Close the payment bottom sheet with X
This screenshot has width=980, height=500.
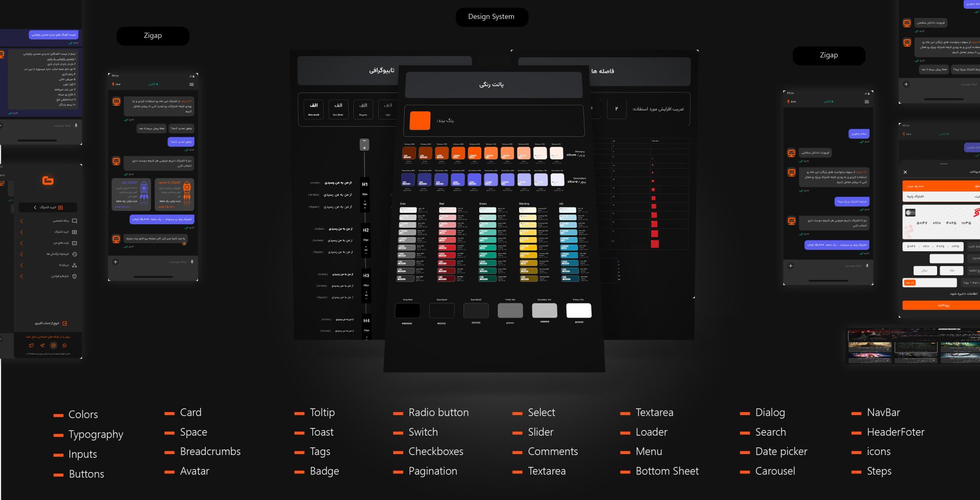905,172
